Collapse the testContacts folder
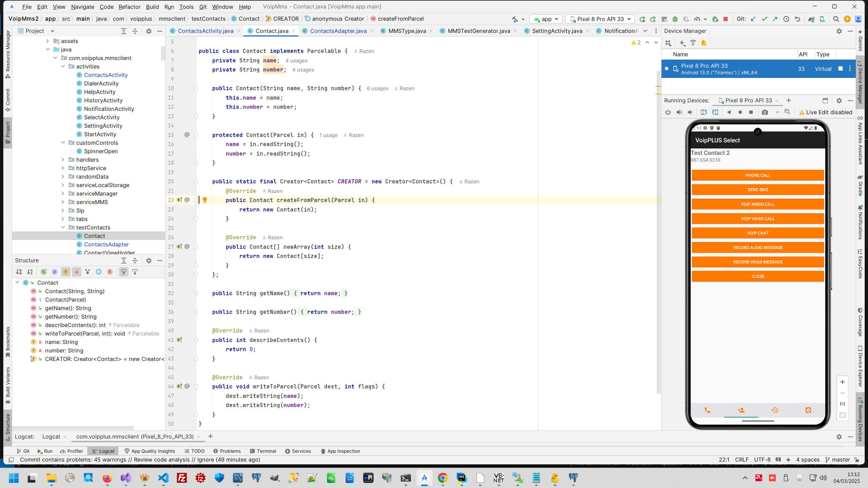The image size is (868, 488). tap(63, 227)
